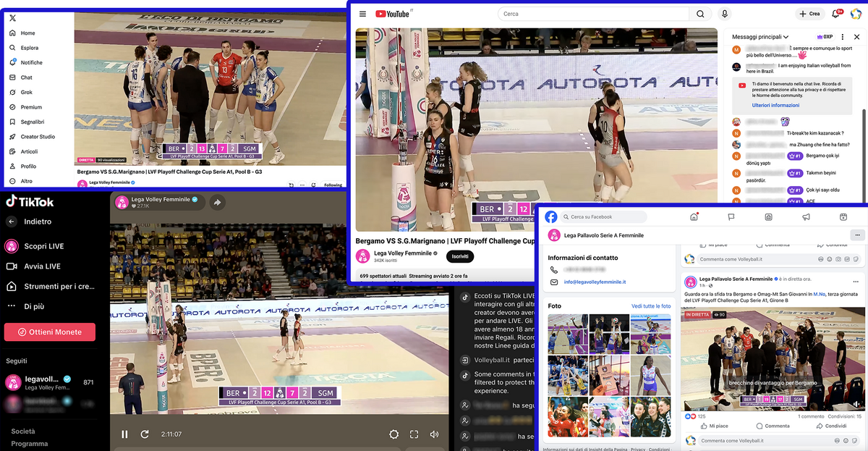Start a voice search with the YouTube microphone icon
The image size is (868, 451).
726,13
